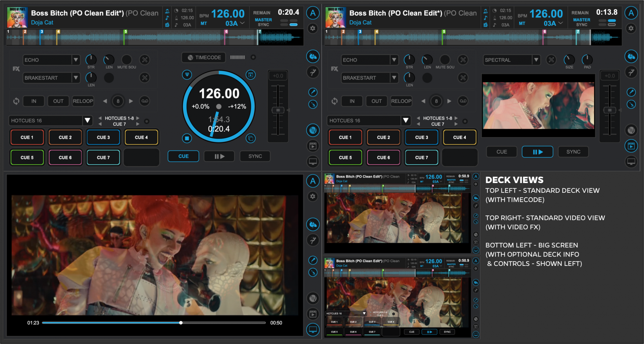Image resolution: width=644 pixels, height=344 pixels.
Task: Toggle SPECTRAL video effect on
Action: (x=551, y=60)
